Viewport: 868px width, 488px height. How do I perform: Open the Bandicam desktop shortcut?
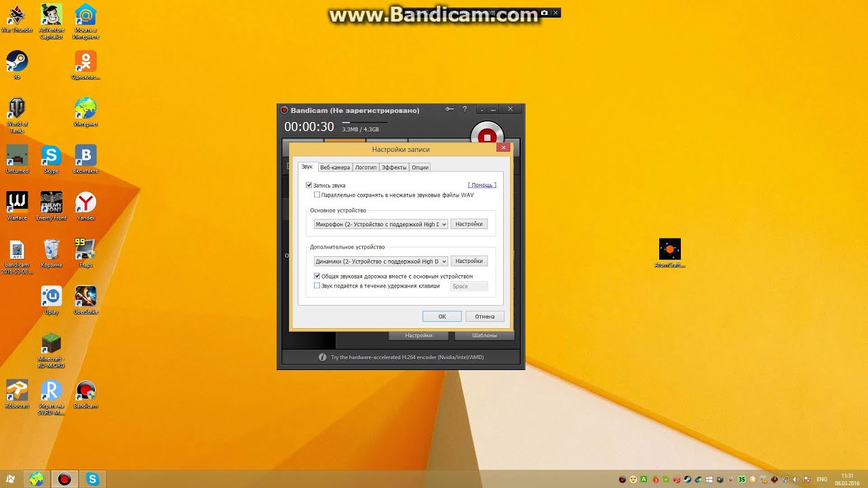[85, 394]
